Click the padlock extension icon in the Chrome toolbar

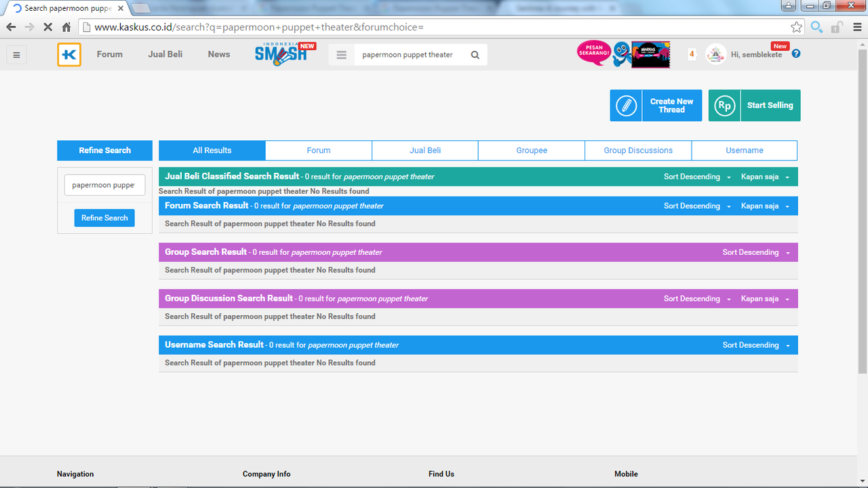[837, 27]
